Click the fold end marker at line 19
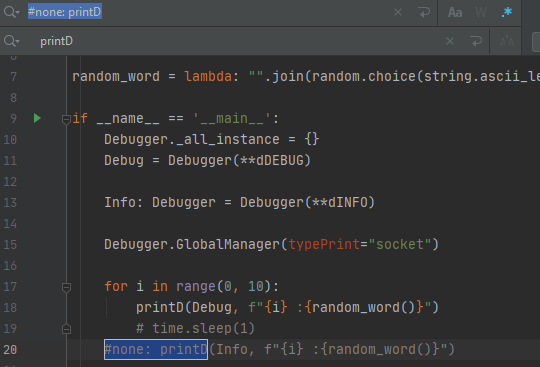The image size is (540, 367). [66, 329]
